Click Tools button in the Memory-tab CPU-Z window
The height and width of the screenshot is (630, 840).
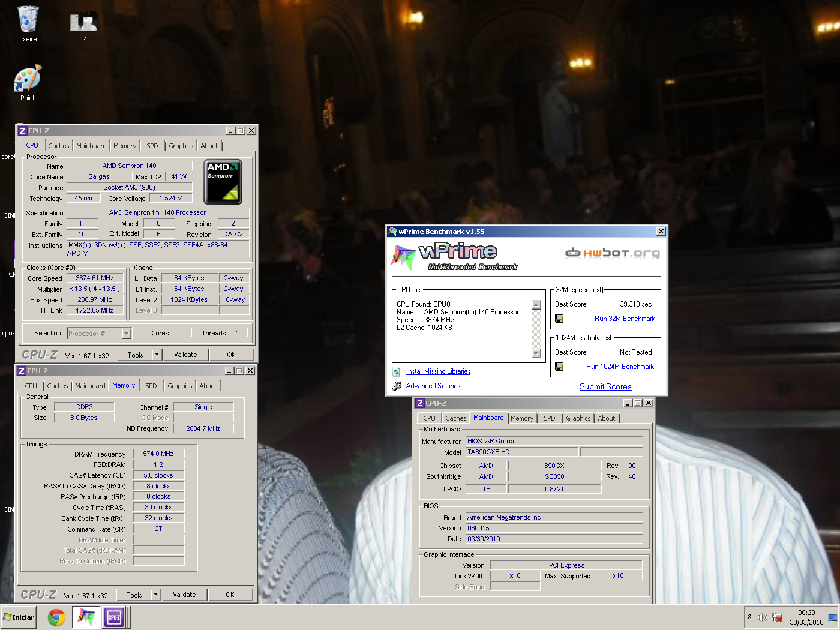(x=134, y=595)
